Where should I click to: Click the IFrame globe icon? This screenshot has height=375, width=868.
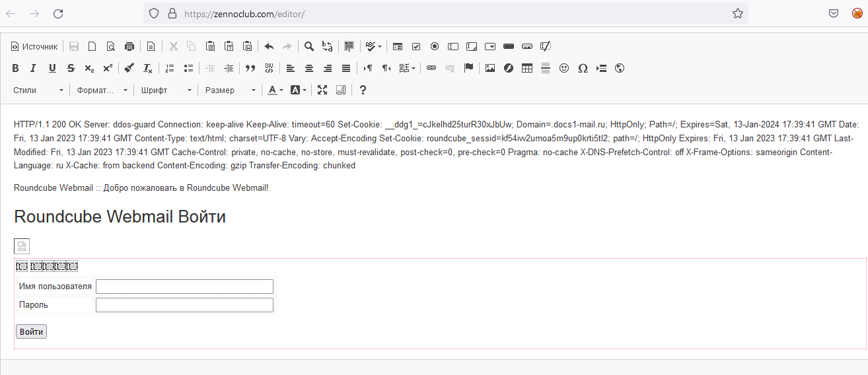(x=620, y=68)
